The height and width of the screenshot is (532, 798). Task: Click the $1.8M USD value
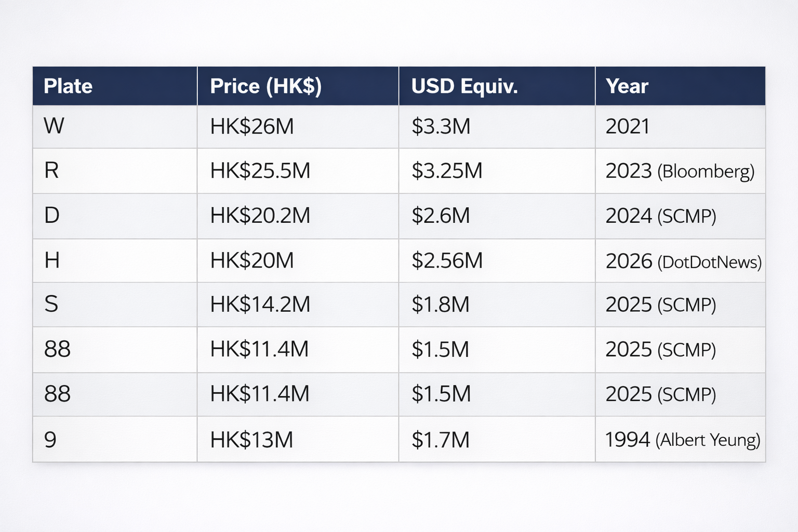click(x=441, y=304)
